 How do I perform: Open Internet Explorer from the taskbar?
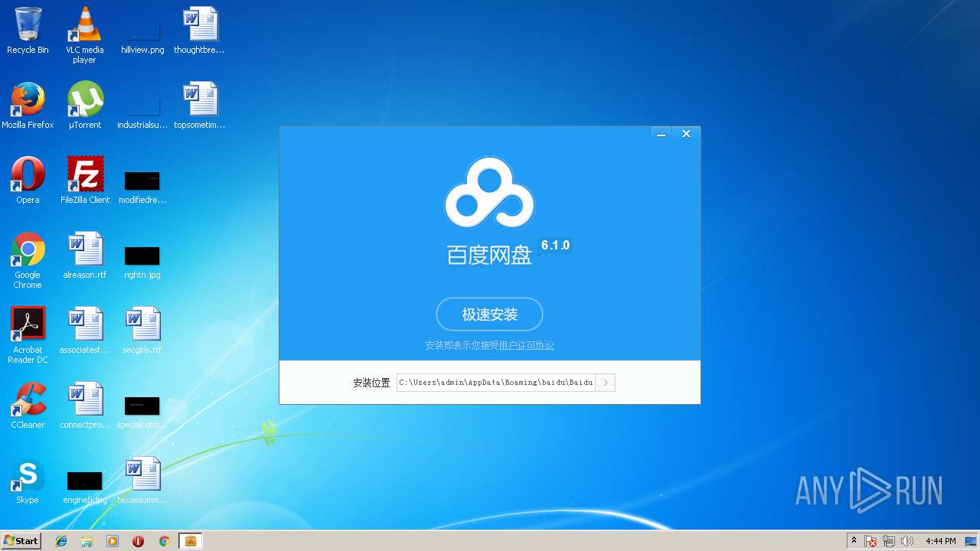click(61, 541)
